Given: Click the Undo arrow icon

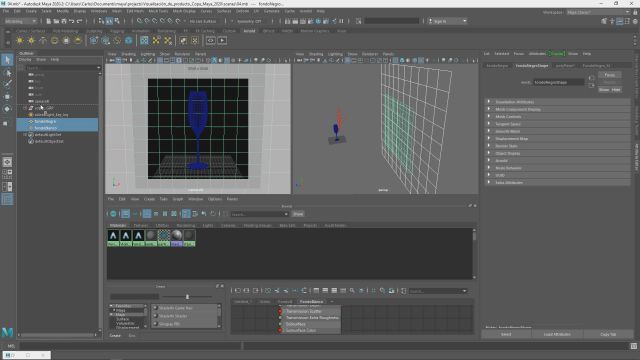Looking at the screenshot, I should pos(72,21).
